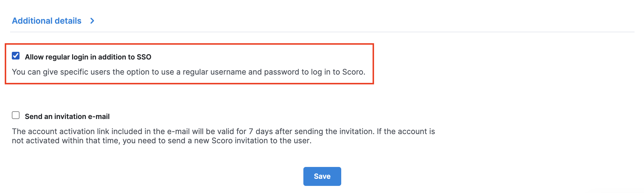Click the regular username and password description text
This screenshot has height=193, width=644.
[188, 72]
